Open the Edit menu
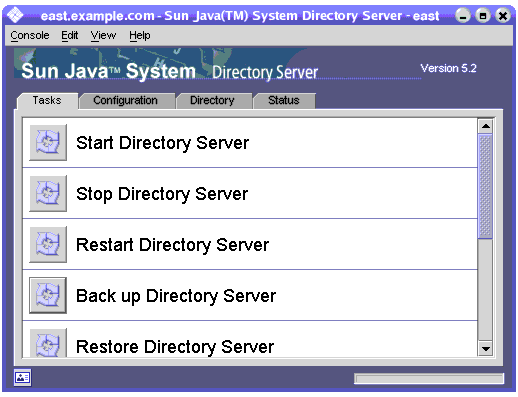 [x=70, y=35]
